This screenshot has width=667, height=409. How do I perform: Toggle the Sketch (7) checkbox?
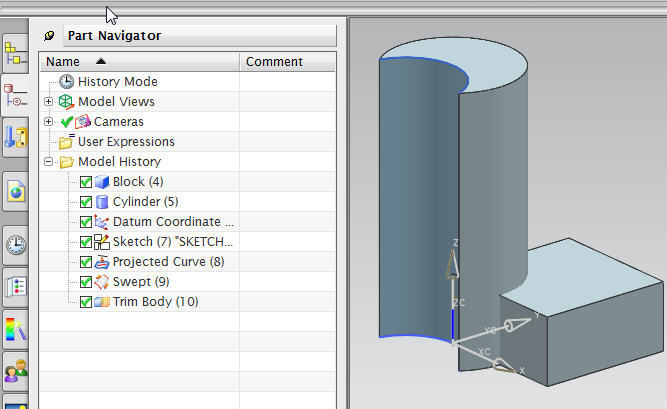pyautogui.click(x=86, y=242)
